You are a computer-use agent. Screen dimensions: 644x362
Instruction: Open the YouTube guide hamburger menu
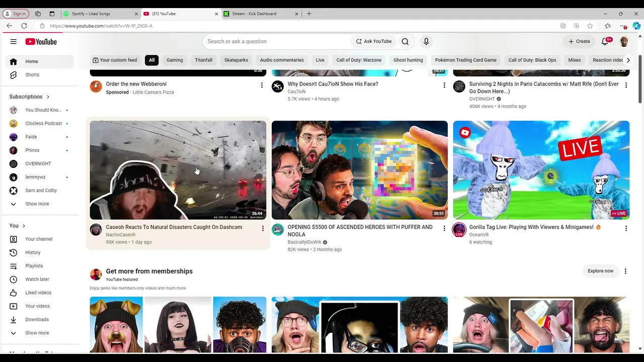14,42
